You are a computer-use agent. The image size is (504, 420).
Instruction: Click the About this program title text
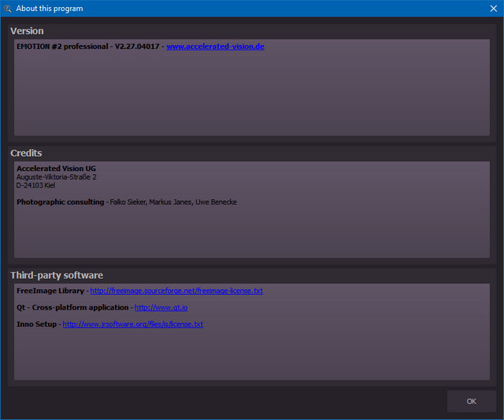pyautogui.click(x=50, y=9)
